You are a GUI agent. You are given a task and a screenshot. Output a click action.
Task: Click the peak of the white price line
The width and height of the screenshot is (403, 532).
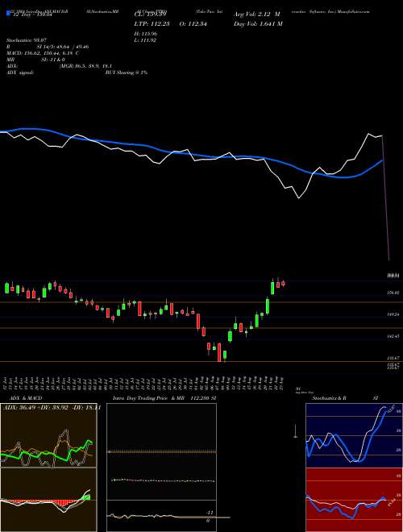point(369,134)
